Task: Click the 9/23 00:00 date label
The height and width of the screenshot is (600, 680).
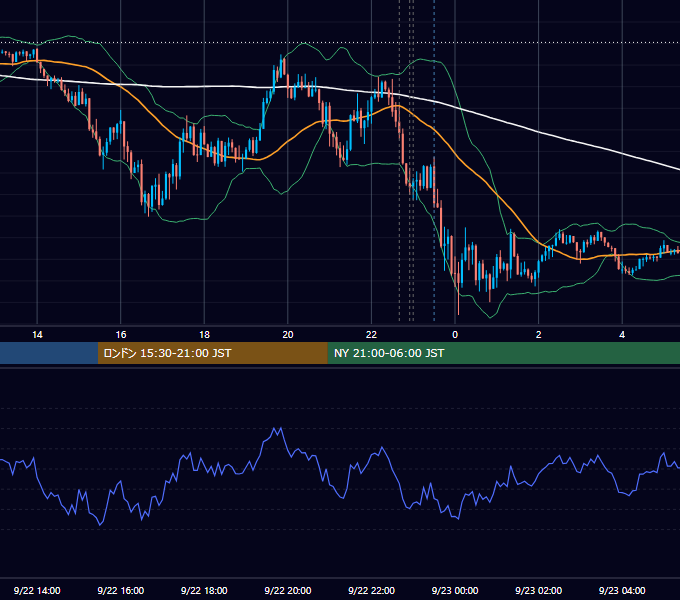Action: 455,590
